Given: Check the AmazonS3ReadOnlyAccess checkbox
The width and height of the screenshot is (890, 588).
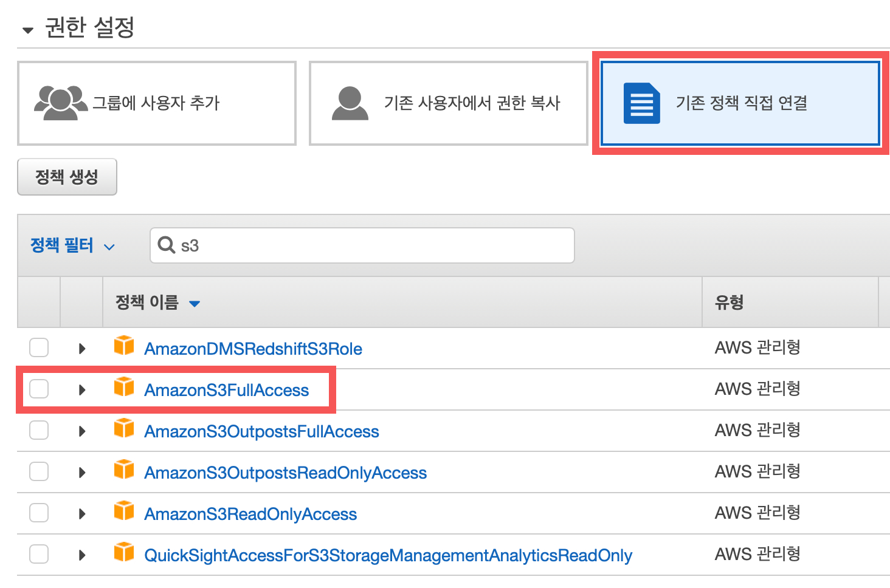Looking at the screenshot, I should [x=39, y=513].
